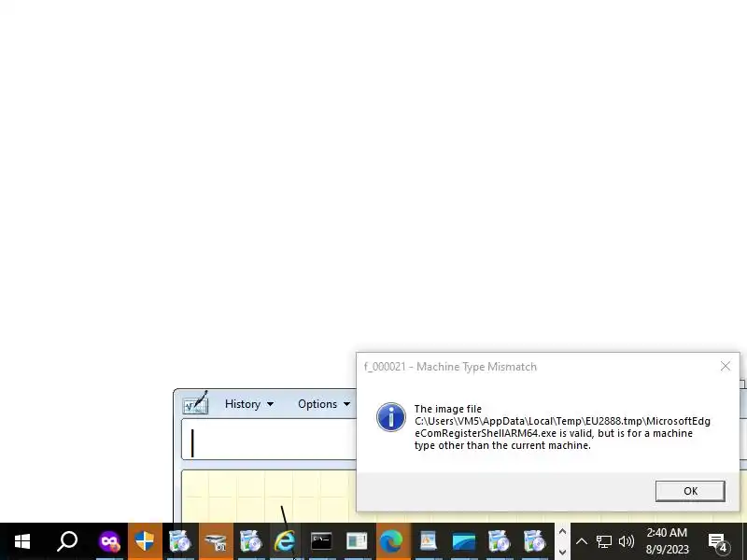The height and width of the screenshot is (560, 747).
Task: Open the Options menu in Math Input Panel
Action: pyautogui.click(x=324, y=404)
